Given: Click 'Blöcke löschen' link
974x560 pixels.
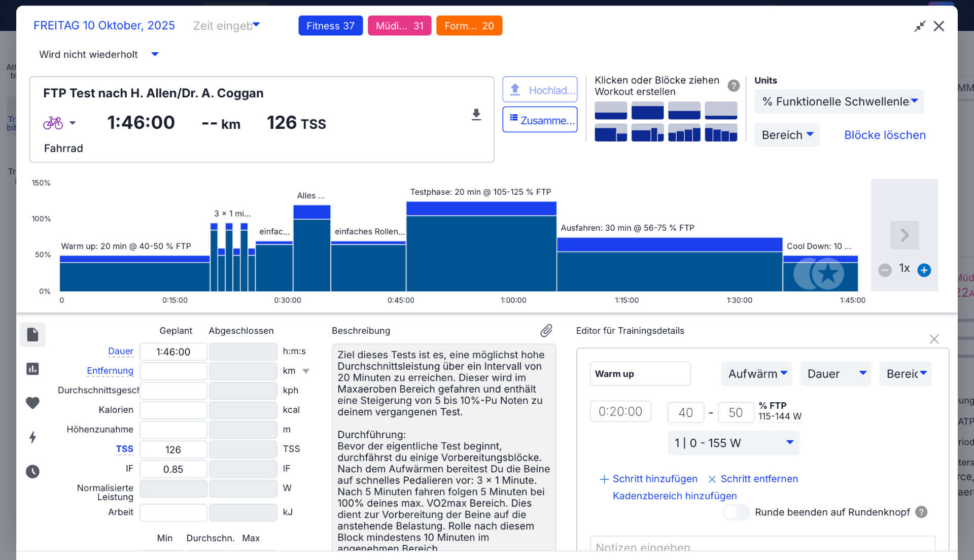Looking at the screenshot, I should click(x=885, y=135).
